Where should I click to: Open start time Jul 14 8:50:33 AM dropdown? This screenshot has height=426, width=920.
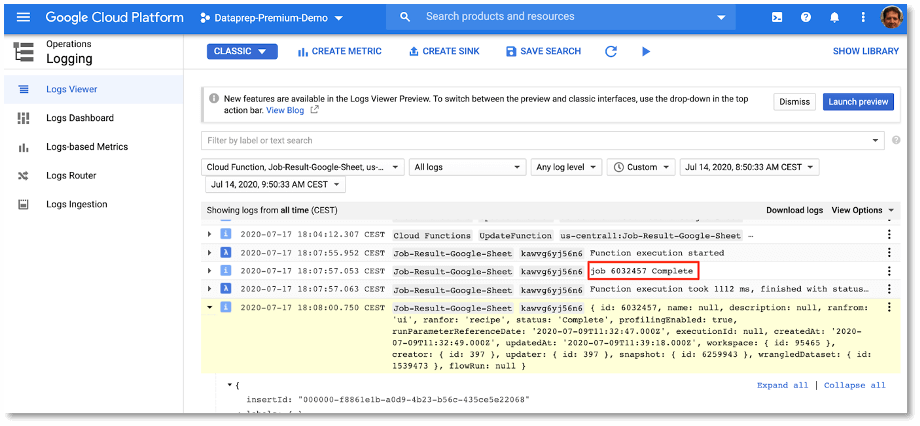749,167
